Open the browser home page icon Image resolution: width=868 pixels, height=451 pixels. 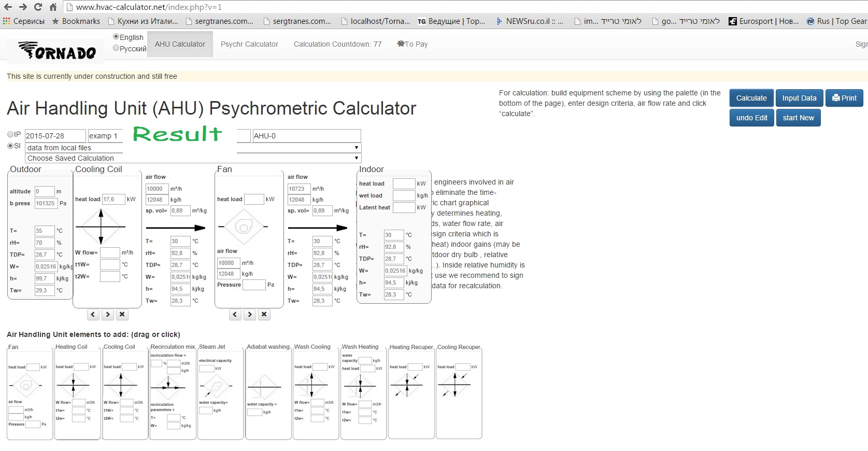53,7
